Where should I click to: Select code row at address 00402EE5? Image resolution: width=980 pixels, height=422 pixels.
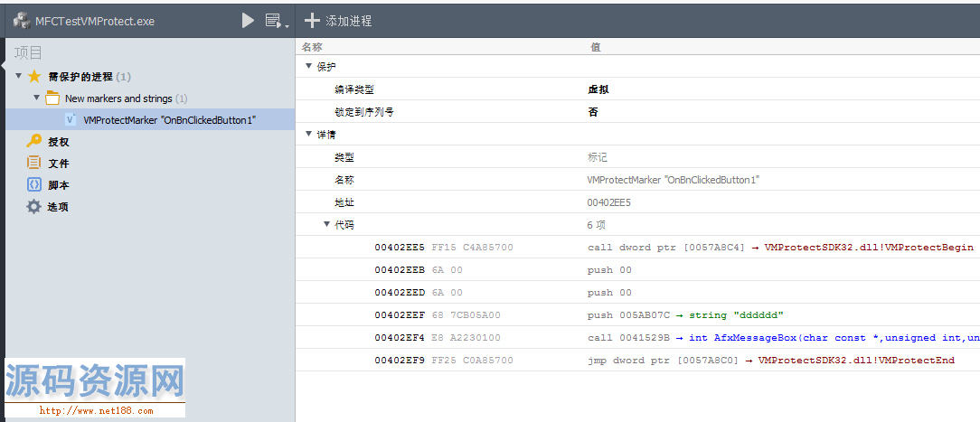[637, 248]
